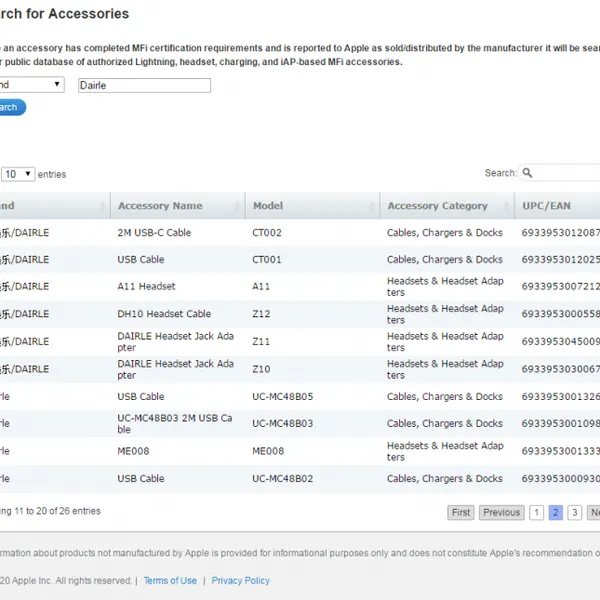Click the table filter search box
This screenshot has height=600, width=600.
[x=559, y=173]
